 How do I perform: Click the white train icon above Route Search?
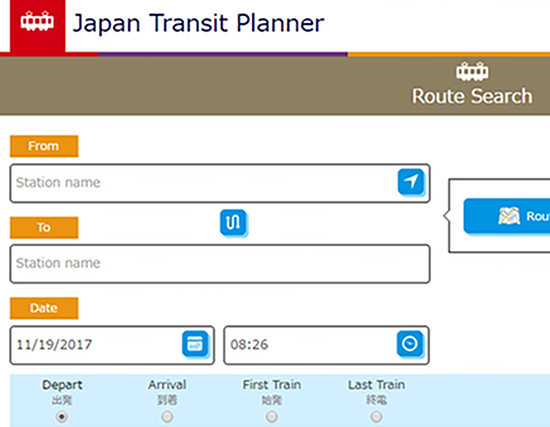point(472,72)
